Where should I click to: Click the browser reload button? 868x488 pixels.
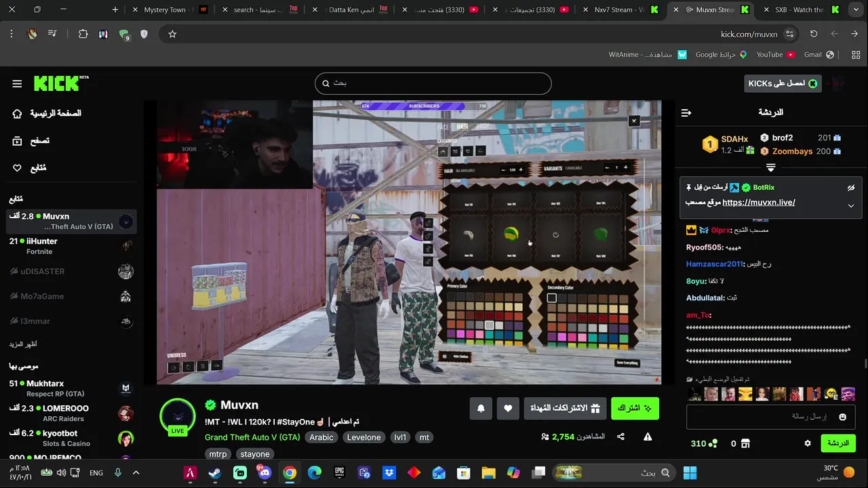point(814,34)
